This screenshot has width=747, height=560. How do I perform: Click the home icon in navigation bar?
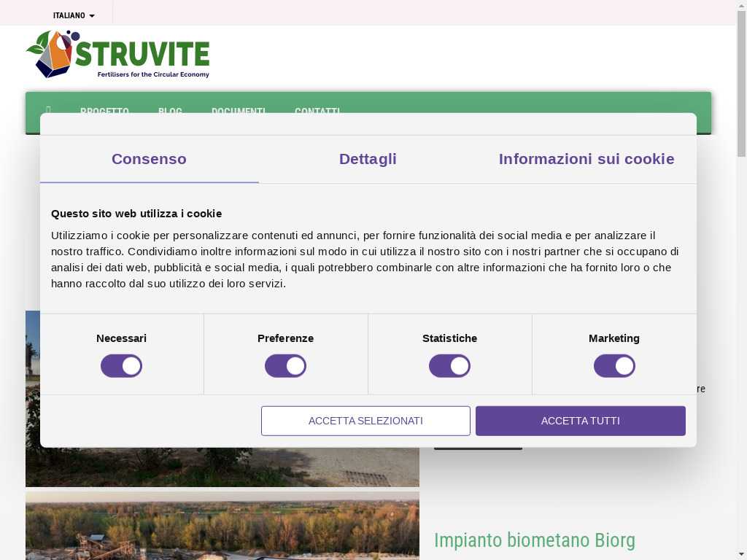(48, 110)
